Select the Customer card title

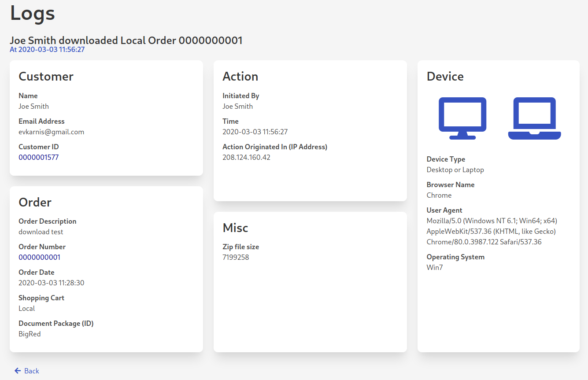point(46,76)
